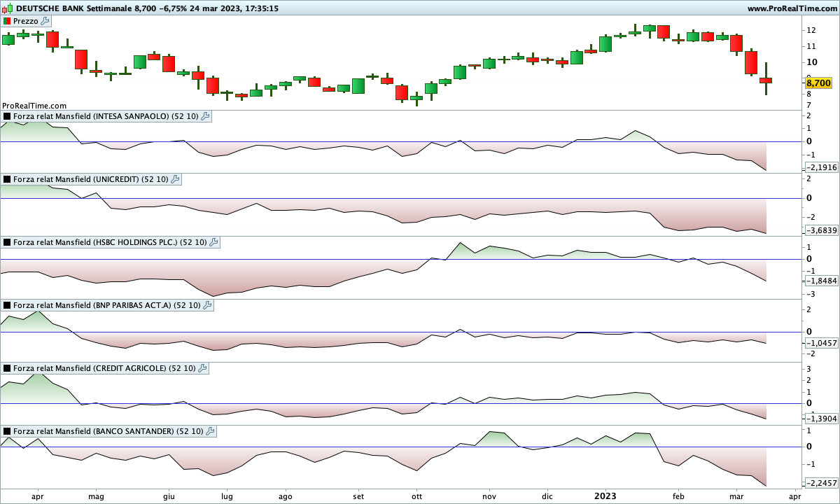Click the set month label on time axis

pyautogui.click(x=358, y=496)
